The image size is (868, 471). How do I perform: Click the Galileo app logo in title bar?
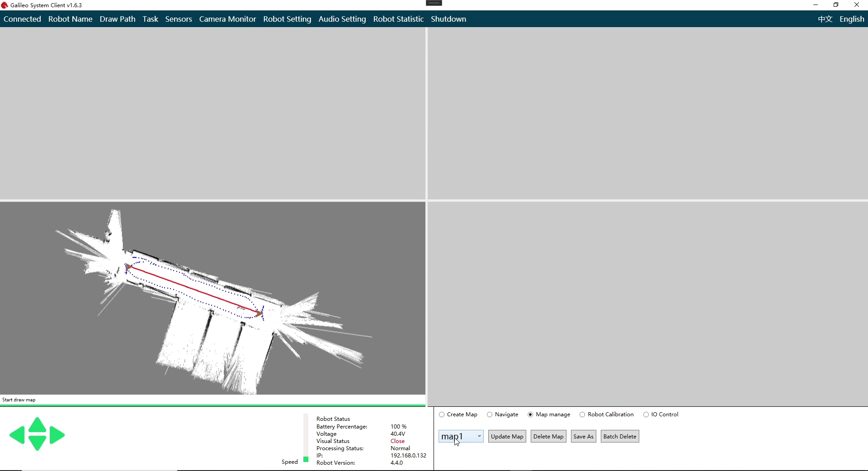(x=5, y=5)
